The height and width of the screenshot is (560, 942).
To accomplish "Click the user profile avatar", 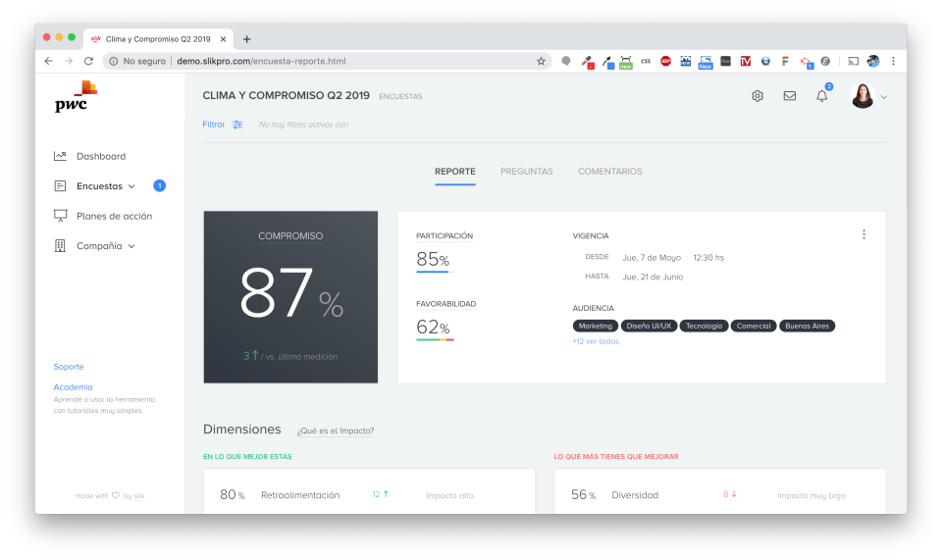I will (863, 96).
